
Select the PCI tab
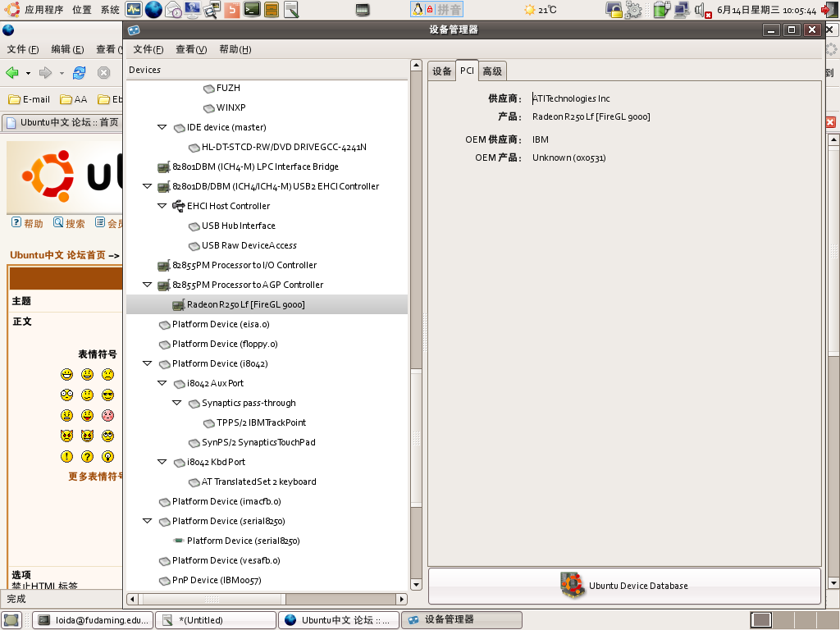(x=467, y=71)
